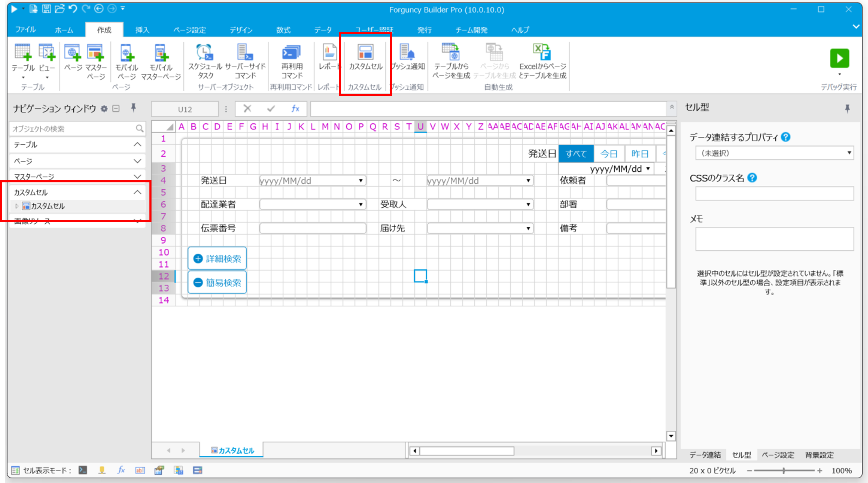The height and width of the screenshot is (483, 868).
Task: Click the 簡易検索 button
Action: [217, 282]
